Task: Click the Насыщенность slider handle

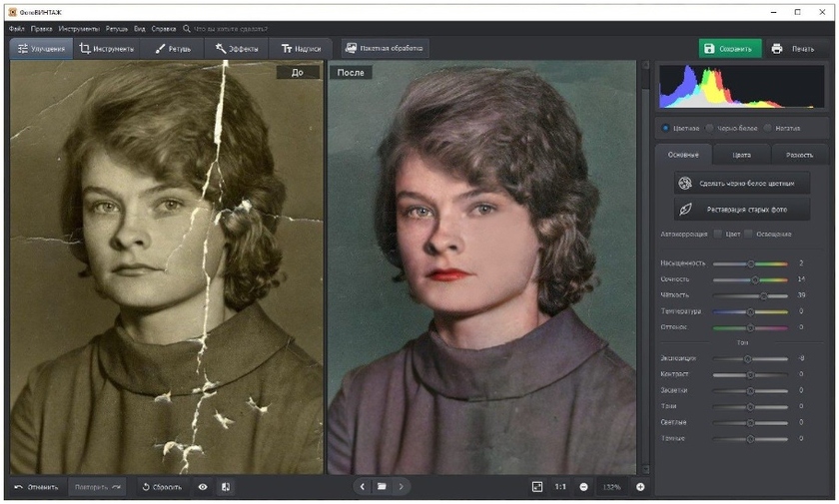Action: pos(749,263)
